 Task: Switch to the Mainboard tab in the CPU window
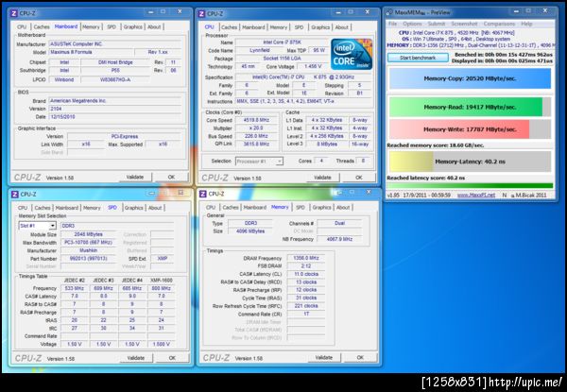[253, 27]
